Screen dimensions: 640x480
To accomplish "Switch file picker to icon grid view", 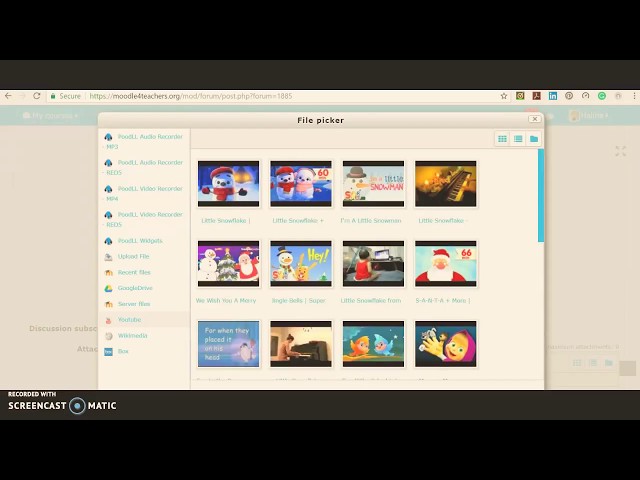I will 502,139.
